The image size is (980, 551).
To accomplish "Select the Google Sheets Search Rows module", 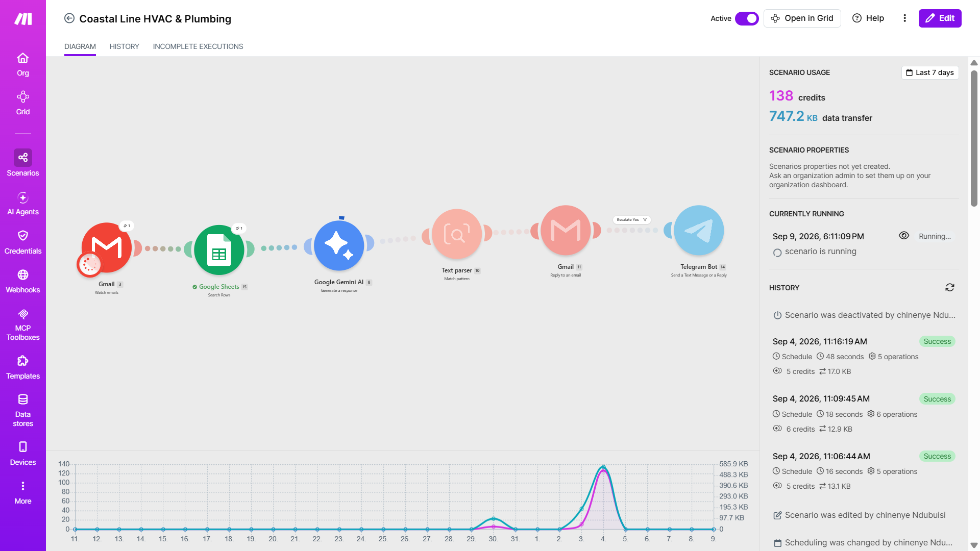I will click(219, 250).
